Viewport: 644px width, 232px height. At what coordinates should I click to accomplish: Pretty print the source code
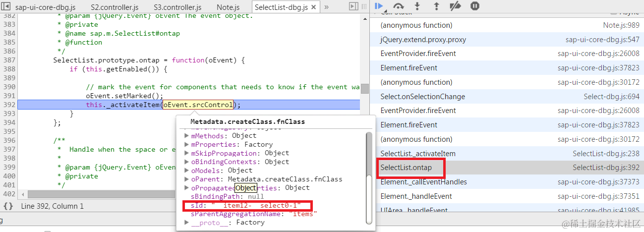[x=8, y=206]
